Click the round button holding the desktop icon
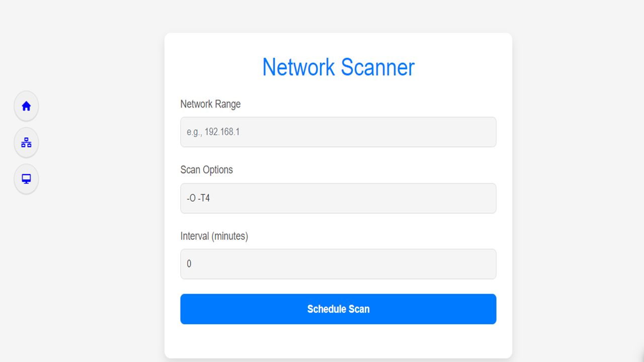Image resolution: width=644 pixels, height=362 pixels. [x=26, y=179]
